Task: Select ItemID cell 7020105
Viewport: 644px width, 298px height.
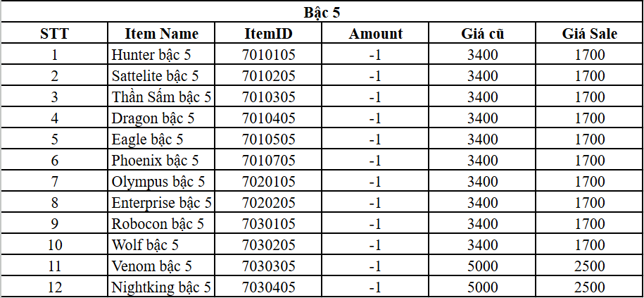Action: [268, 181]
